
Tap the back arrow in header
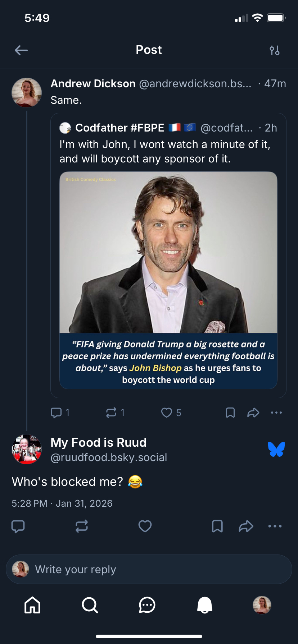(21, 50)
